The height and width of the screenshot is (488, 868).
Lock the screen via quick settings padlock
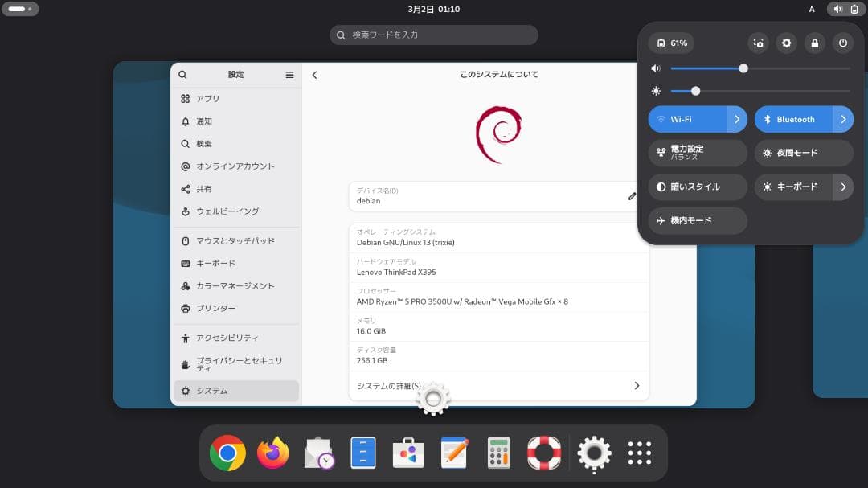pos(814,43)
